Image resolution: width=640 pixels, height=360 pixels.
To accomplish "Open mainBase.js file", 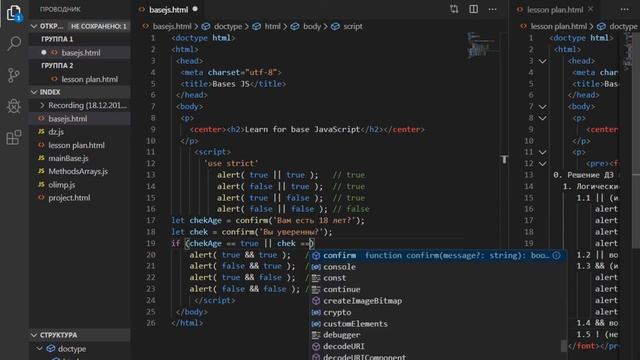I will click(x=80, y=158).
